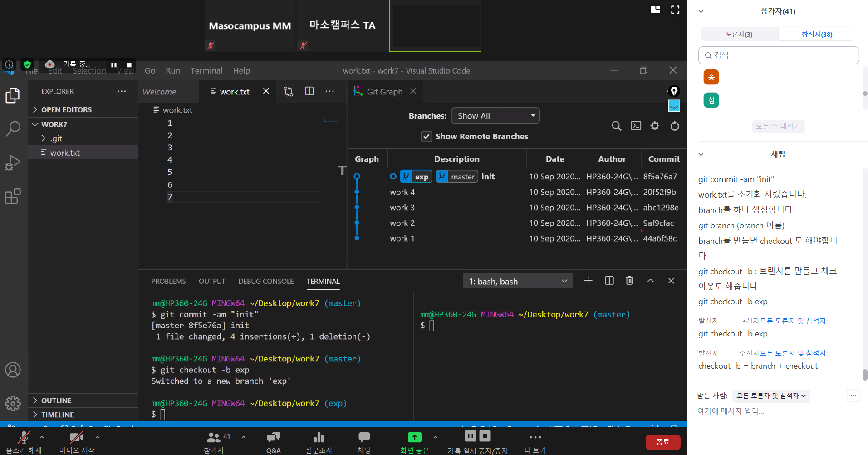Switch to the DEBUG CONSOLE tab
Viewport: 868px width, 455px height.
point(266,282)
